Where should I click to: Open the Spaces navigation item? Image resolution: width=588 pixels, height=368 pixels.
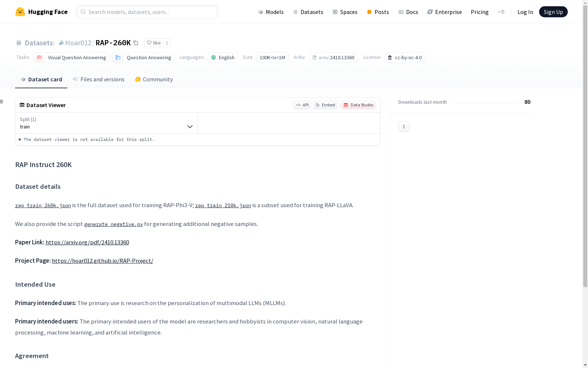coord(345,12)
